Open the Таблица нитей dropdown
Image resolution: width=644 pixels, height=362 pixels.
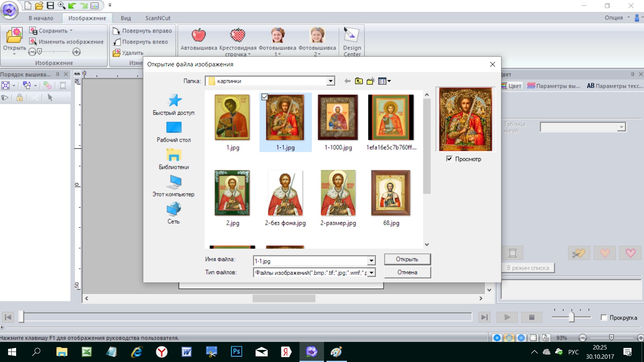click(x=621, y=127)
